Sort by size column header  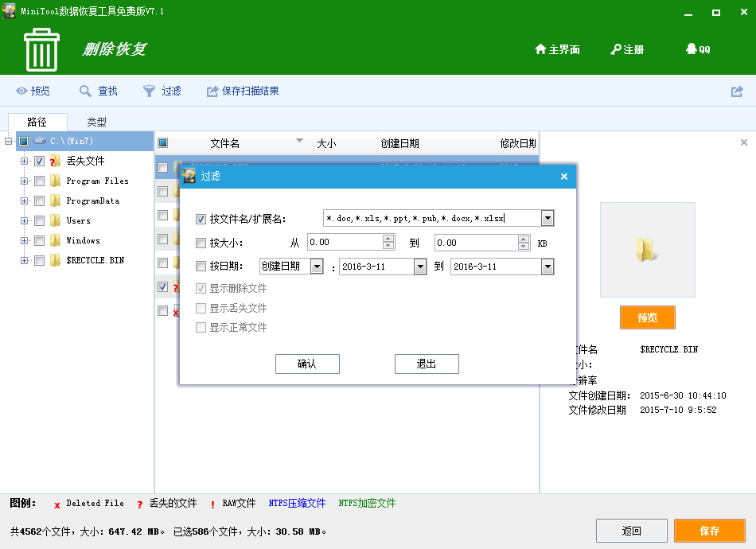(345, 143)
